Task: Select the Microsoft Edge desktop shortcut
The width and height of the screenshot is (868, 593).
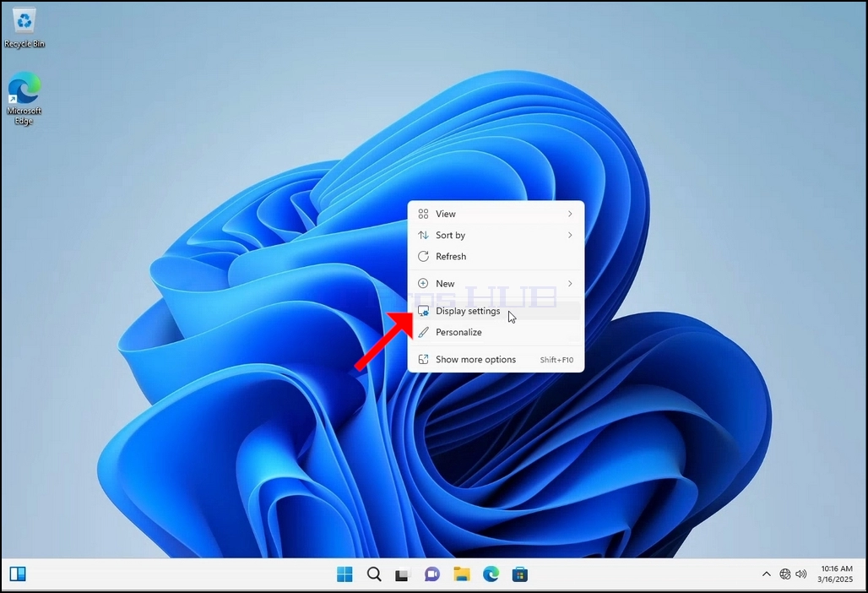Action: (x=24, y=98)
